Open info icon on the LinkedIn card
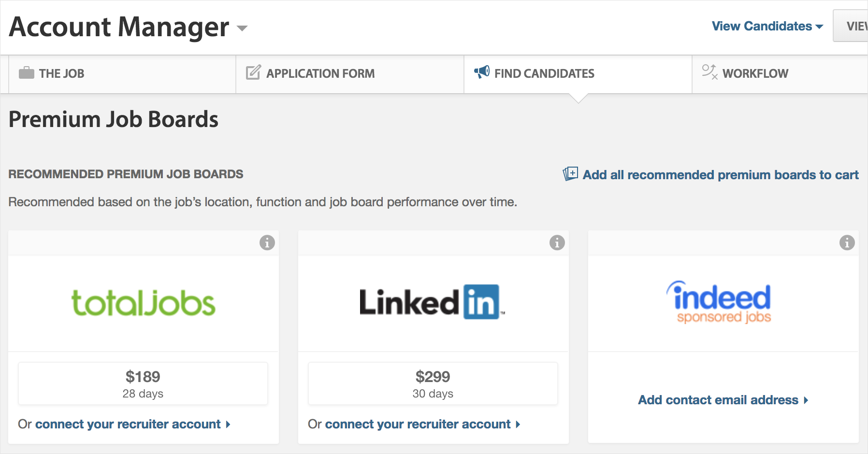The height and width of the screenshot is (454, 868). (x=557, y=242)
